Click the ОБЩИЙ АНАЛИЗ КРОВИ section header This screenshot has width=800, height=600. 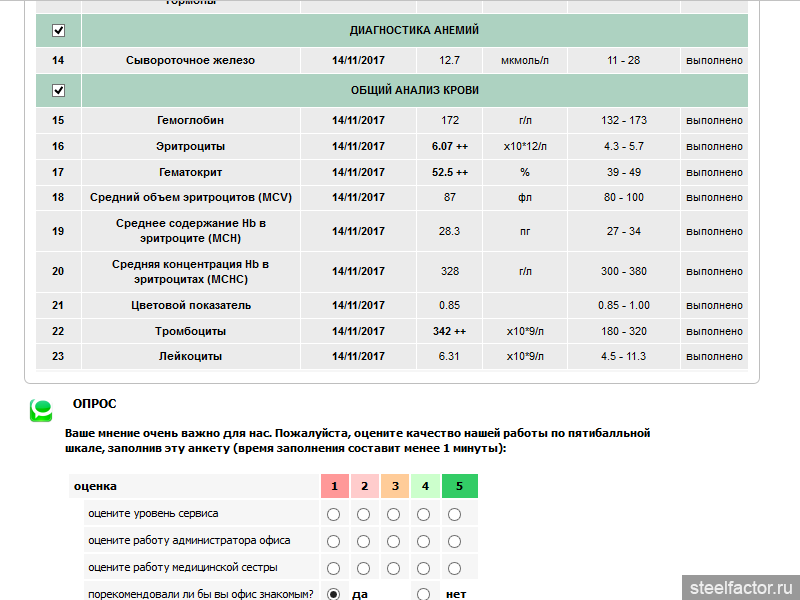click(x=414, y=90)
